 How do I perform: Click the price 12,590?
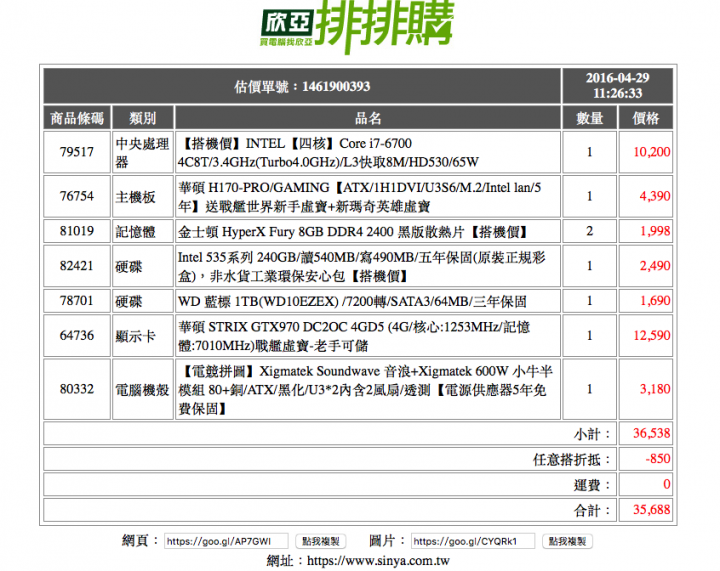coord(652,336)
